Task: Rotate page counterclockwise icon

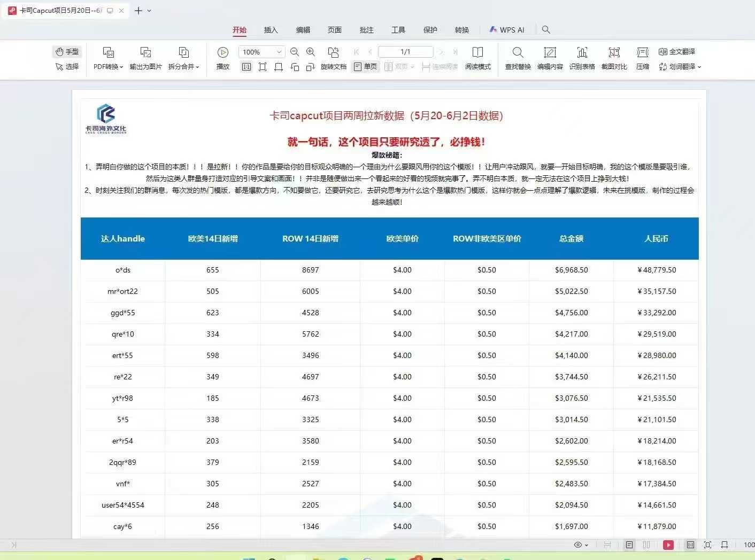Action: pos(295,67)
